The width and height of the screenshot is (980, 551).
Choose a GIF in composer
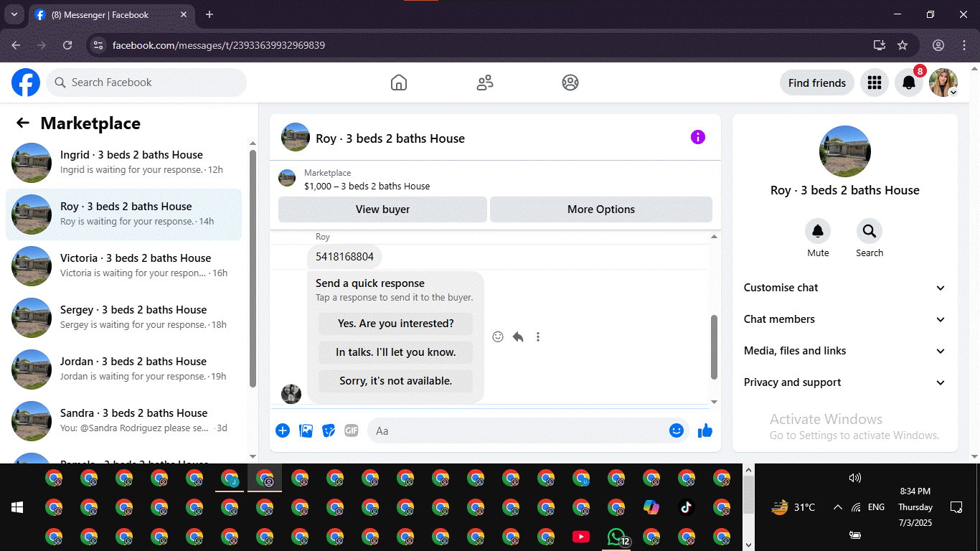[x=351, y=430]
